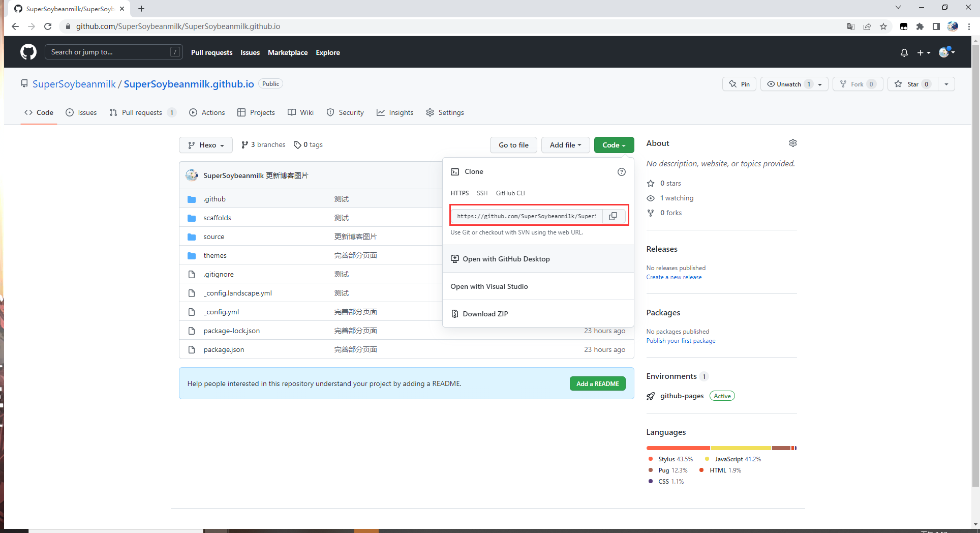Image resolution: width=980 pixels, height=533 pixels.
Task: Open the Chrome three-dot menu
Action: pos(969,26)
